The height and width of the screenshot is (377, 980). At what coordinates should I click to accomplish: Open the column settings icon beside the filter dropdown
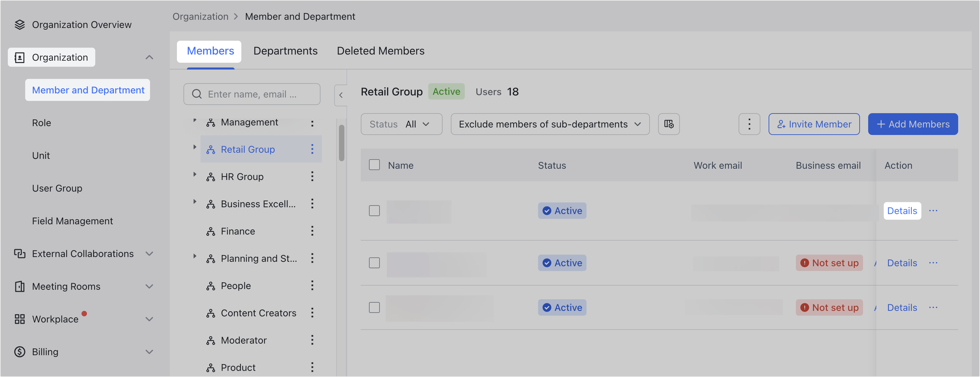[x=669, y=124]
